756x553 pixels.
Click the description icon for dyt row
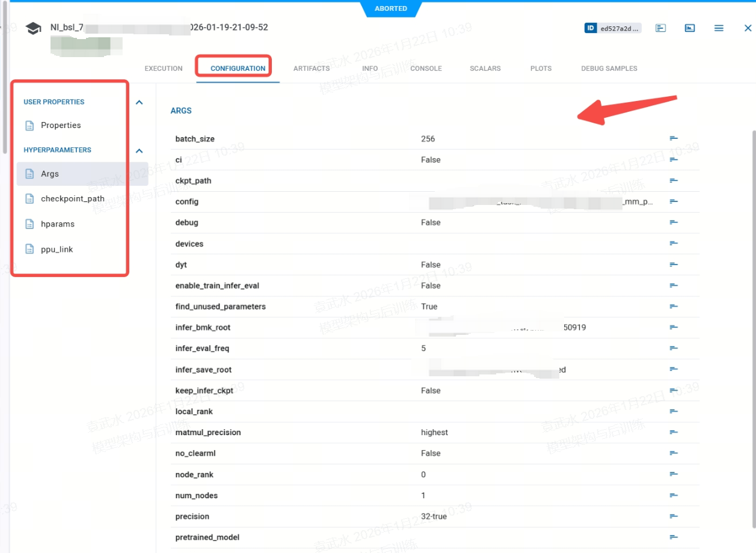674,264
